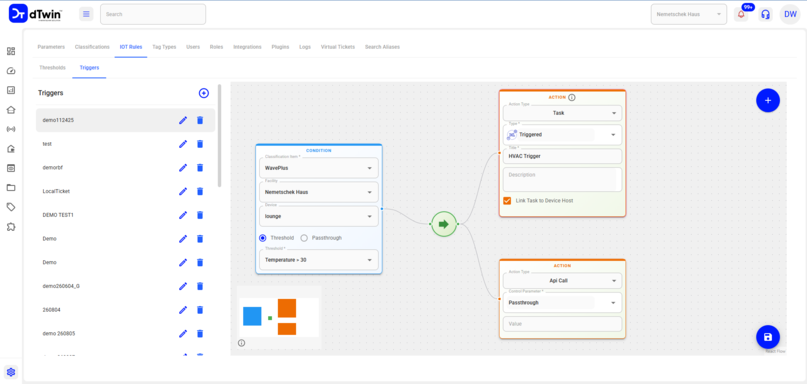Click the Title field HVAC Trigger

coord(562,156)
